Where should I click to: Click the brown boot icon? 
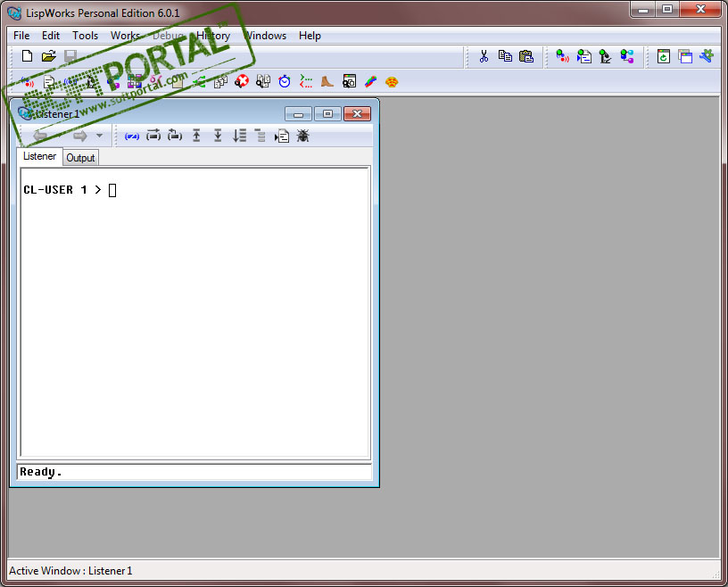pyautogui.click(x=327, y=81)
